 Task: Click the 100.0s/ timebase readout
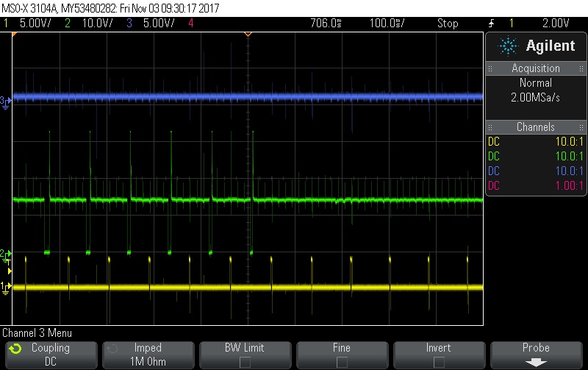384,23
